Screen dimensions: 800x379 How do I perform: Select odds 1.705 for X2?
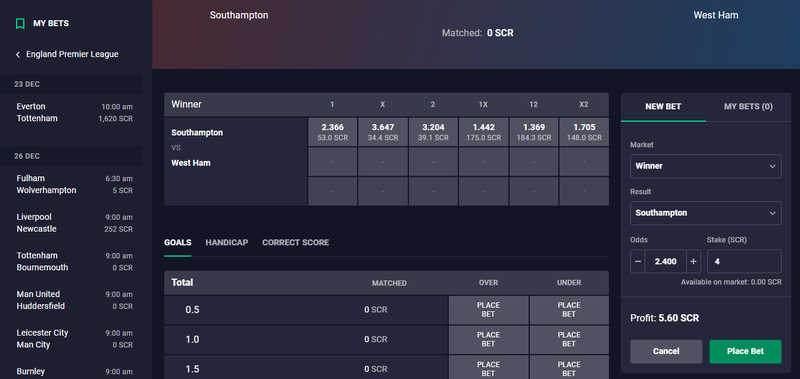(584, 132)
